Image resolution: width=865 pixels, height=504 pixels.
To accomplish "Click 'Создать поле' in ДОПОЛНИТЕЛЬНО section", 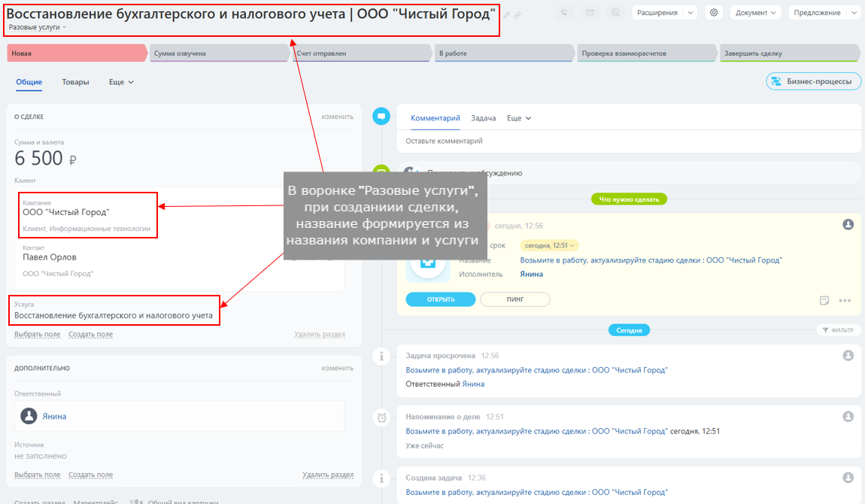I will (90, 475).
